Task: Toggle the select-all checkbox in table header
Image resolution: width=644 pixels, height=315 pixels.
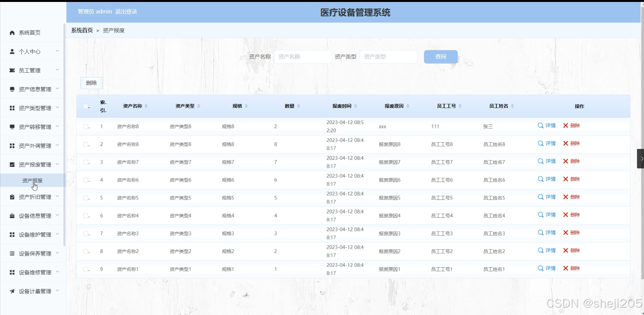Action: (86, 106)
